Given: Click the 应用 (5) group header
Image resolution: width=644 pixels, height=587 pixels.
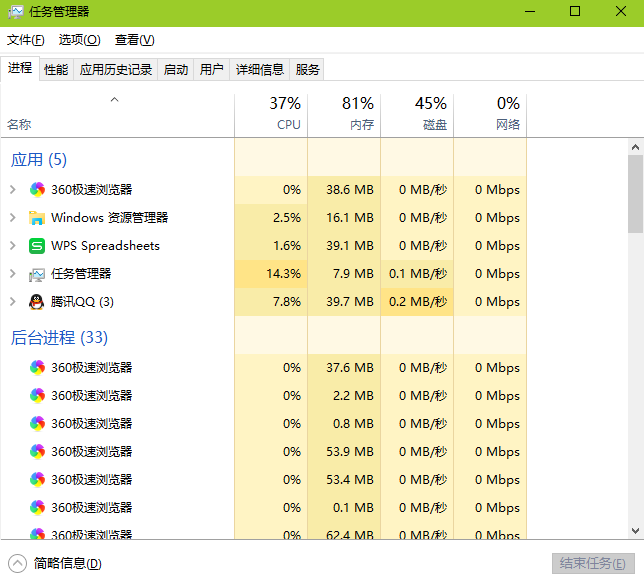Looking at the screenshot, I should (39, 160).
